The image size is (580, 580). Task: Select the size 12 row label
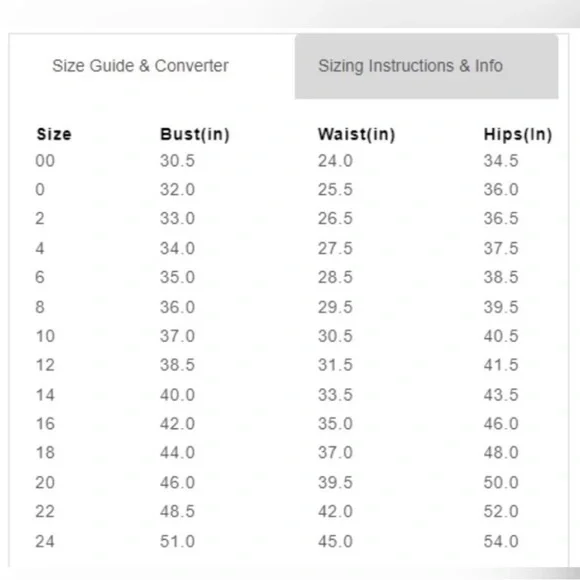[x=45, y=365]
